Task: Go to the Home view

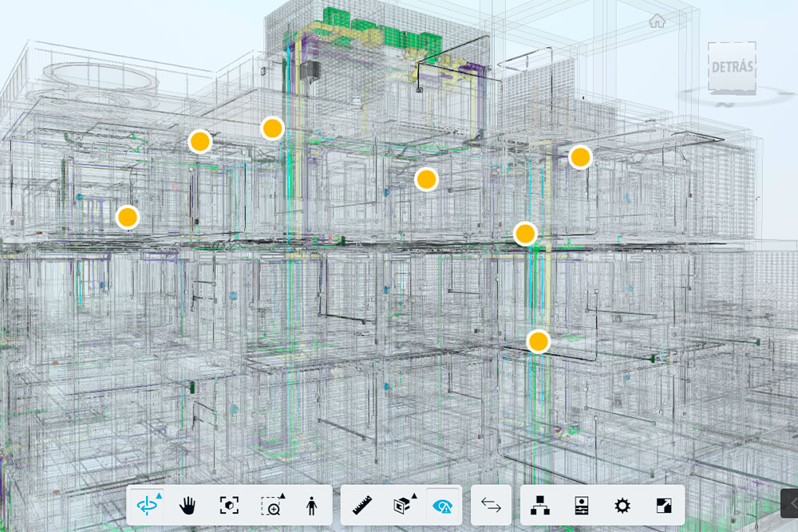Action: point(657,21)
